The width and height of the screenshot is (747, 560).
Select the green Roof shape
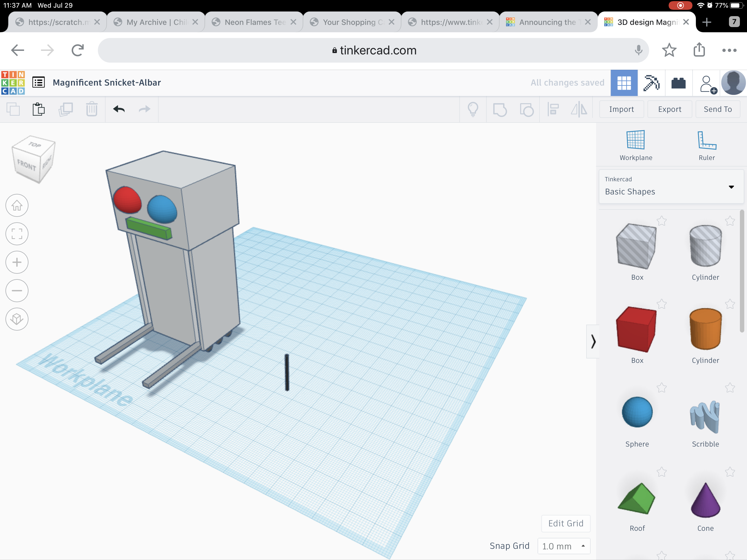pyautogui.click(x=636, y=498)
